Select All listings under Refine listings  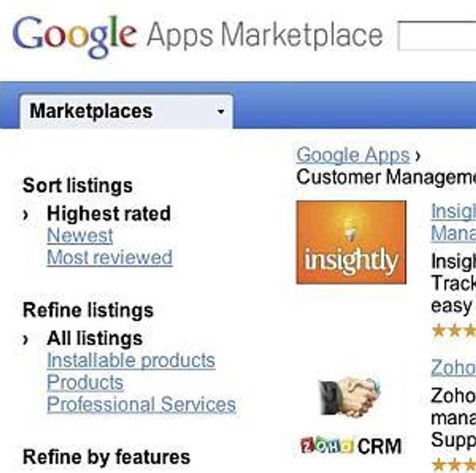(95, 338)
